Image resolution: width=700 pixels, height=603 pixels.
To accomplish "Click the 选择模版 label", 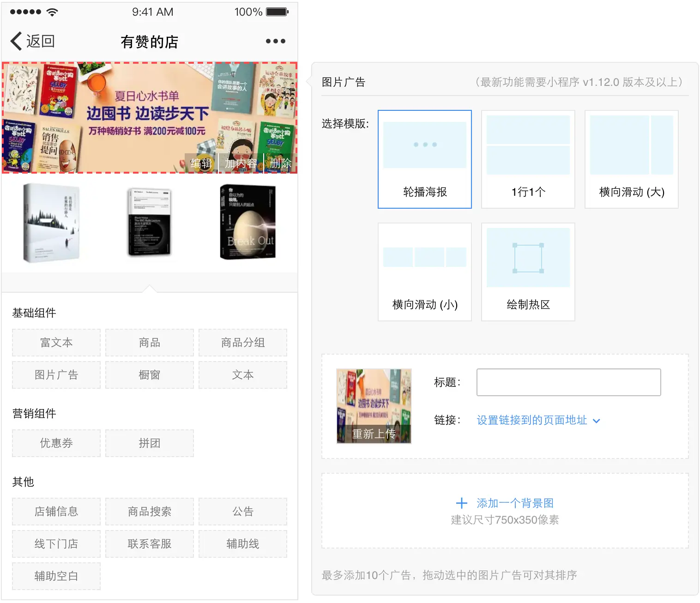I will [345, 124].
